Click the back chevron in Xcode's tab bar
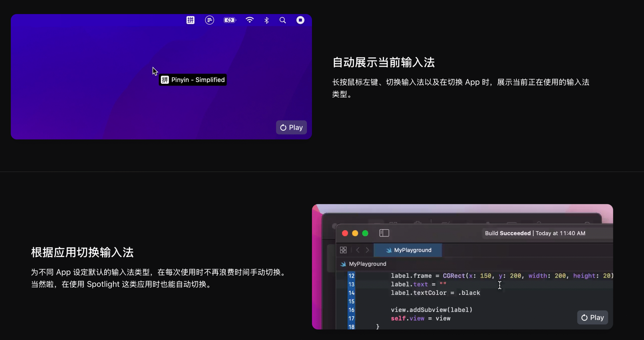Image resolution: width=644 pixels, height=340 pixels. coord(358,250)
